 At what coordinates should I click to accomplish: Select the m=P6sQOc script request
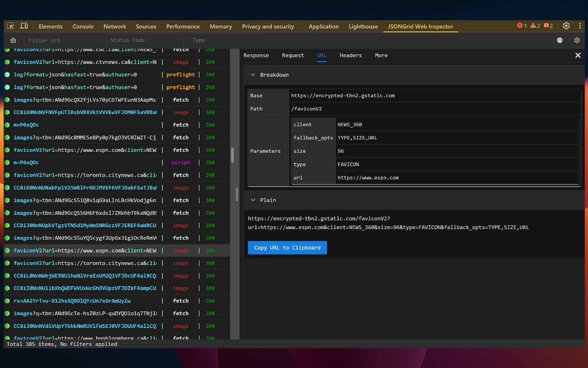(x=117, y=162)
